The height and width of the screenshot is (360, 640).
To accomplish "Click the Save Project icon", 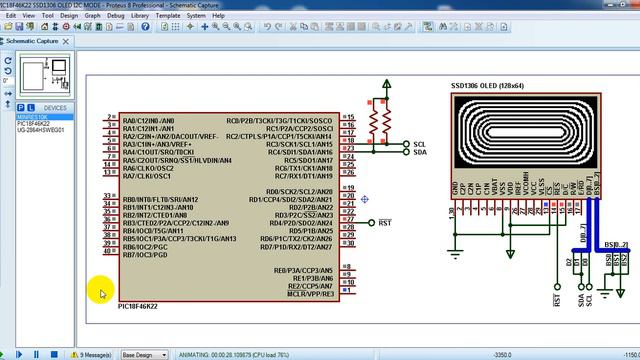I will point(19,27).
